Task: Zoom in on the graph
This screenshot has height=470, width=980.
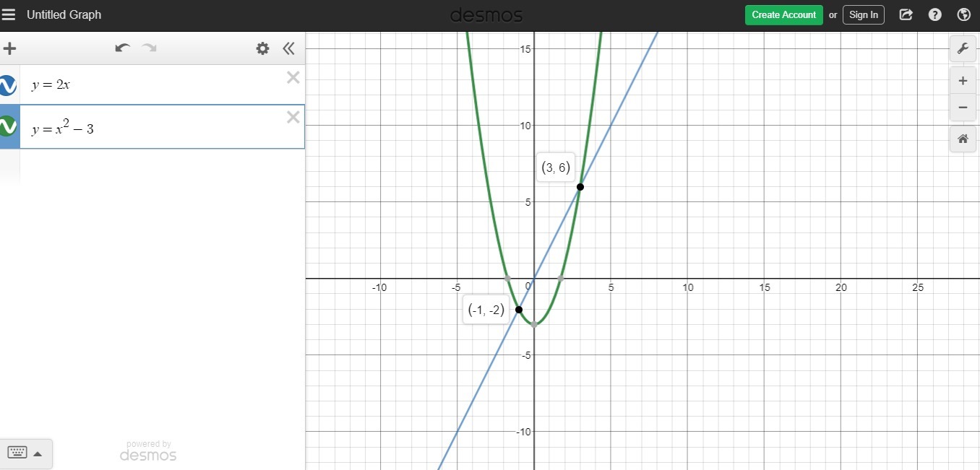Action: click(962, 81)
